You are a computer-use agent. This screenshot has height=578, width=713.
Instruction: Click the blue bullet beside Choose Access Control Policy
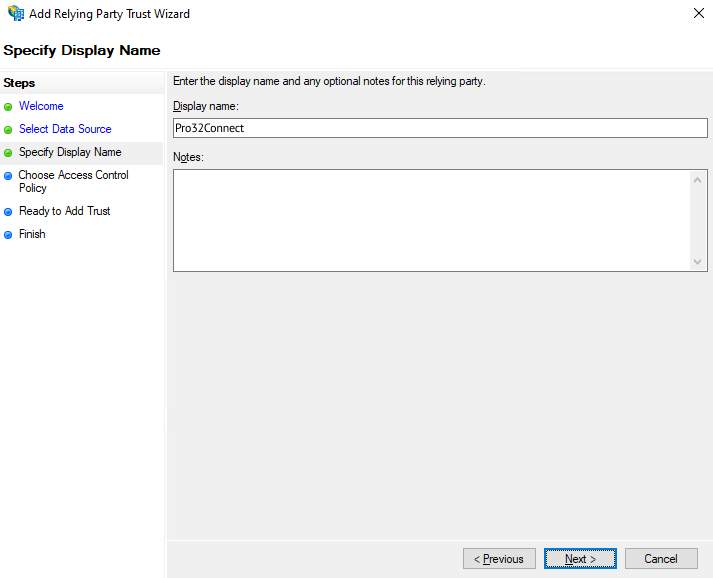(x=9, y=176)
